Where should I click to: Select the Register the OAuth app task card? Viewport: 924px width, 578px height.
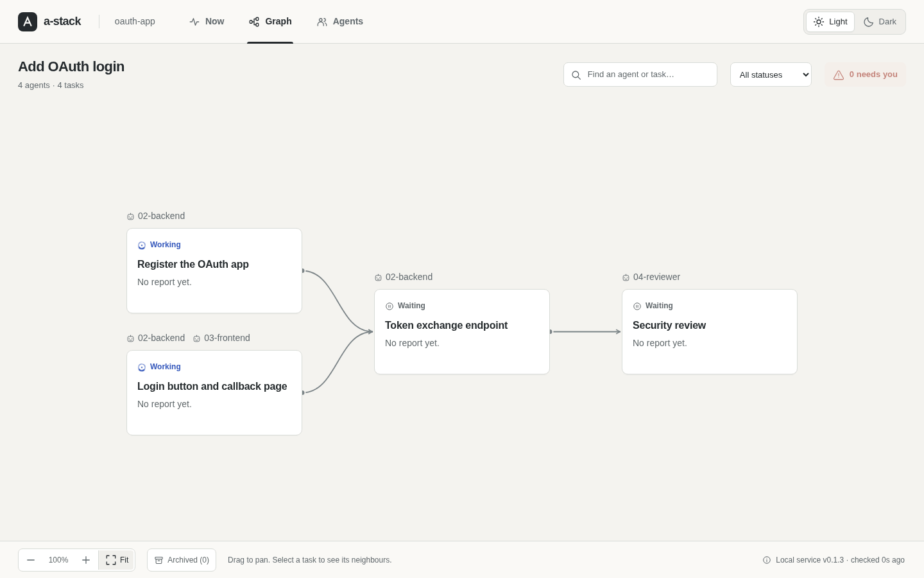tap(214, 270)
